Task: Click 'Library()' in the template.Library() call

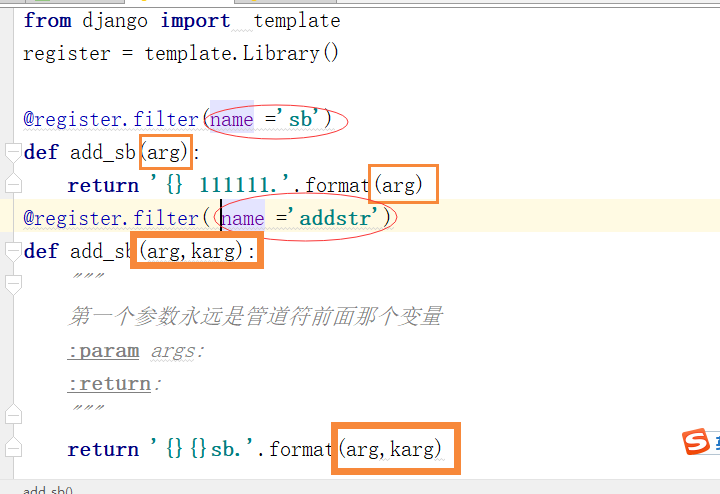Action: tap(291, 53)
